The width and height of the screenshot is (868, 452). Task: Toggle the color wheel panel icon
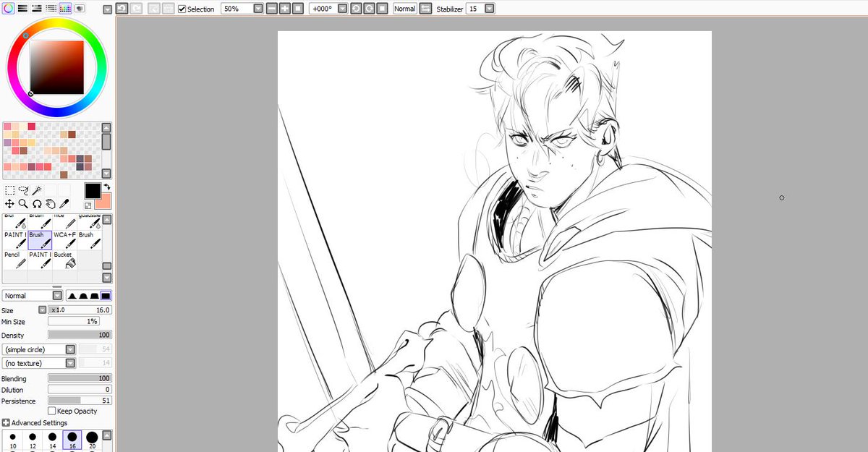click(x=8, y=9)
